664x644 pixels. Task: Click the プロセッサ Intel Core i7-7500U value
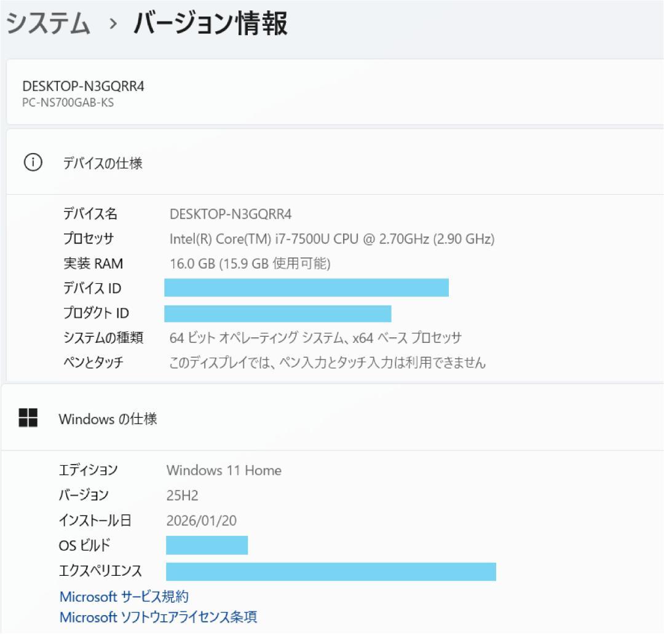(332, 238)
